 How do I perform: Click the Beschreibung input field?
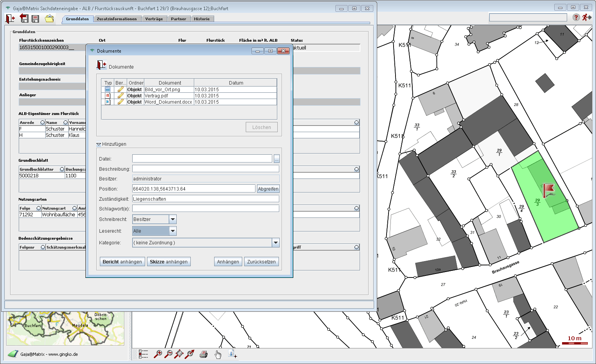[x=206, y=169]
